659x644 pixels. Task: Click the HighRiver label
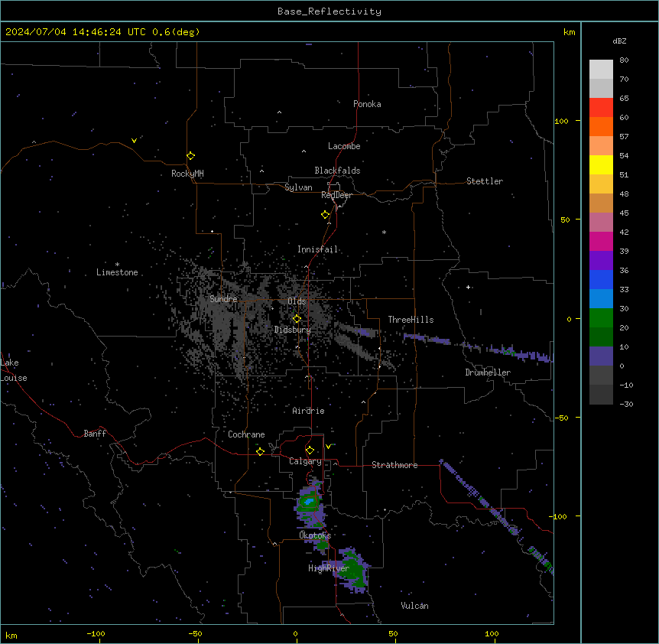(329, 568)
